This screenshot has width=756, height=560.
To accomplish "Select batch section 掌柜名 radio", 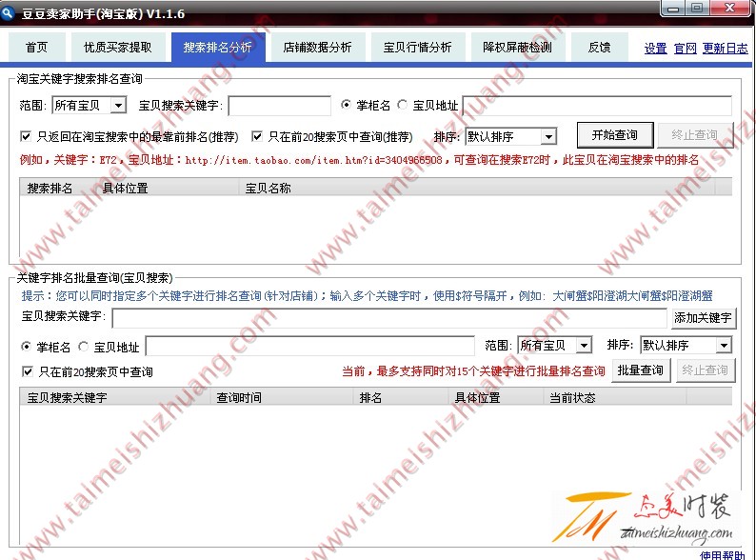I will coord(27,347).
